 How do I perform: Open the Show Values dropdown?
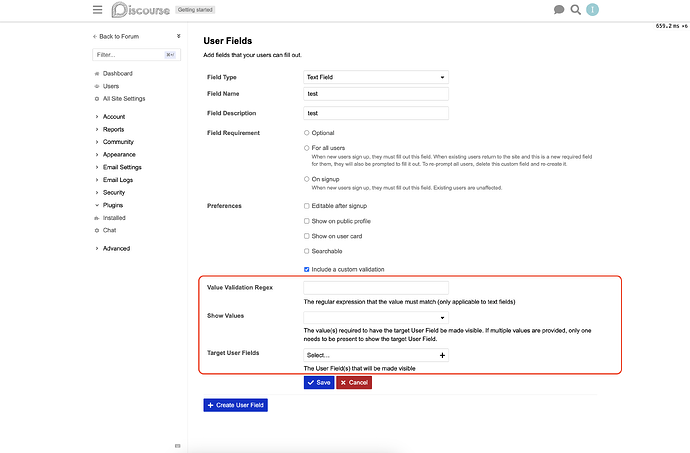click(x=376, y=317)
